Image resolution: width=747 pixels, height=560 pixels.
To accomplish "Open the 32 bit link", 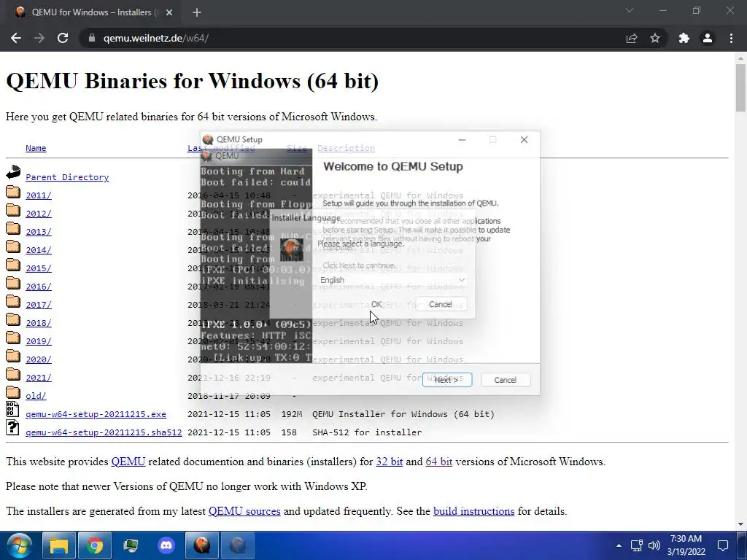I will coord(390,462).
